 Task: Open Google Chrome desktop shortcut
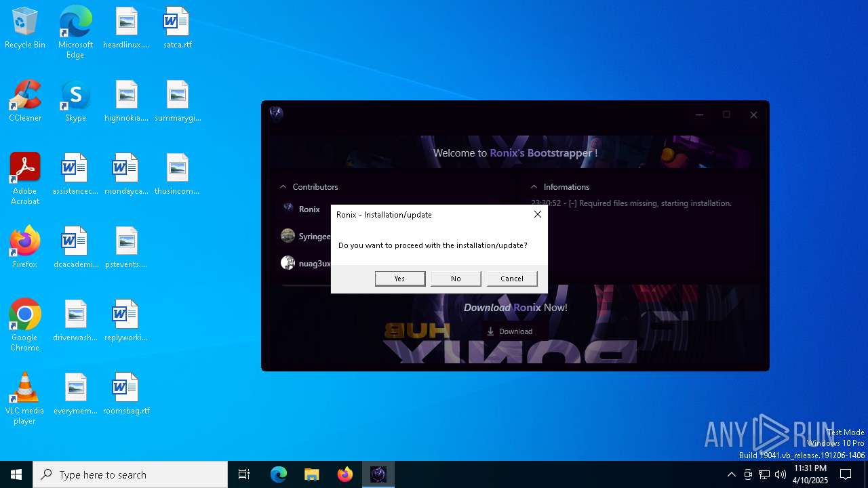tap(25, 325)
